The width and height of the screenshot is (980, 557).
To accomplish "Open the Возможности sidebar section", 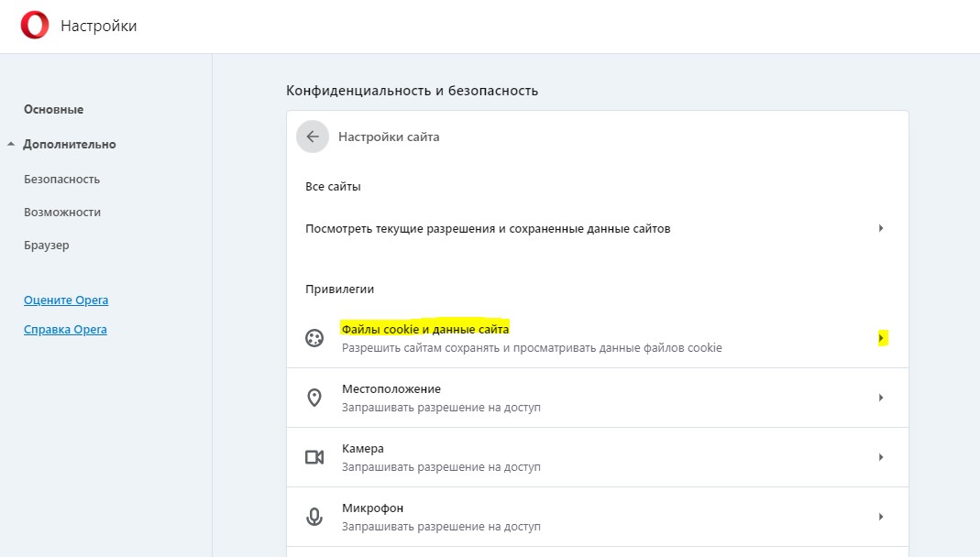I will click(x=62, y=213).
